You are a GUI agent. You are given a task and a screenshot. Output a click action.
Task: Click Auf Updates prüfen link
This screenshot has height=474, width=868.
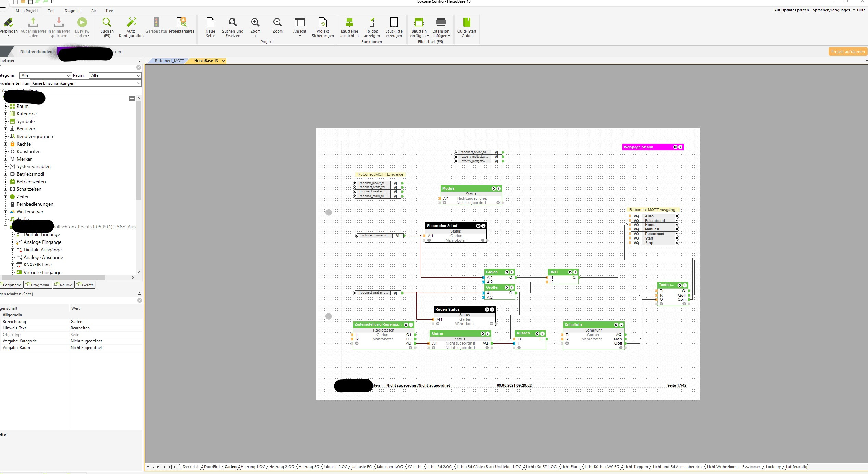791,10
